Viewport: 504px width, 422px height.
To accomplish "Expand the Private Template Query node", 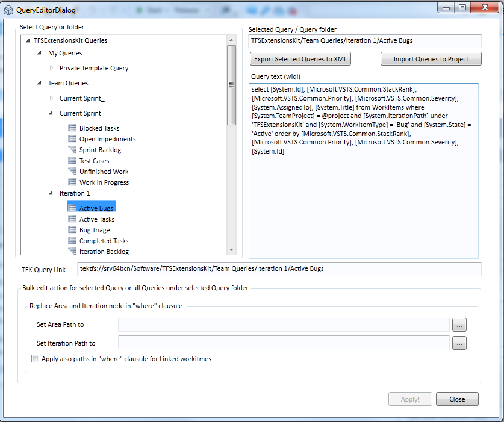I will coord(51,68).
